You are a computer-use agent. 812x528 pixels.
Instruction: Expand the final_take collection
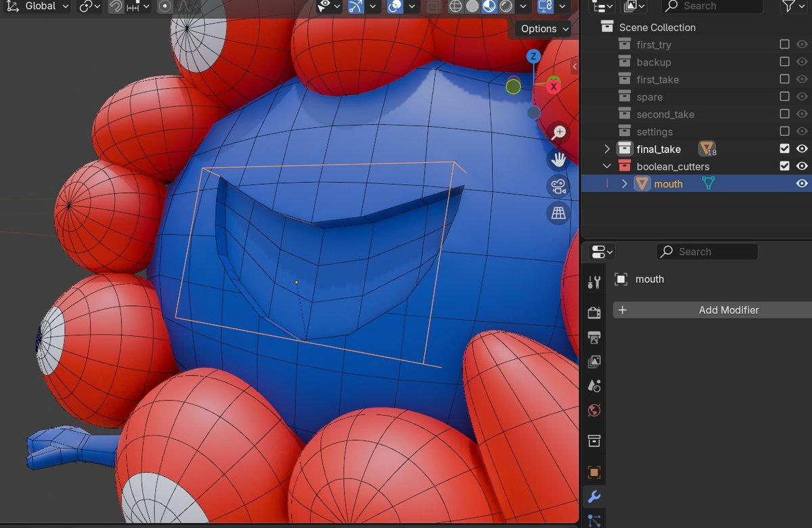pos(607,149)
